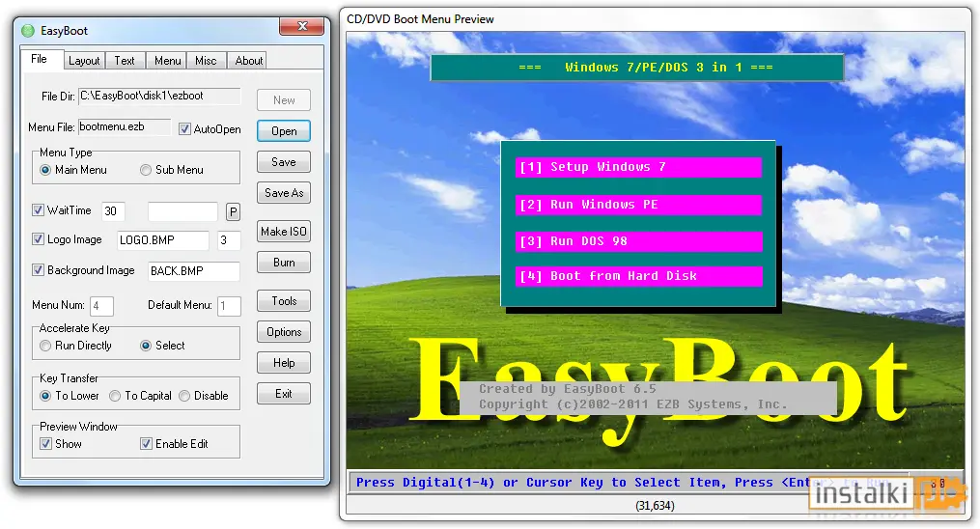Screen dimensions: 980x529
Task: Click the empty field next to WaitTime
Action: (182, 211)
